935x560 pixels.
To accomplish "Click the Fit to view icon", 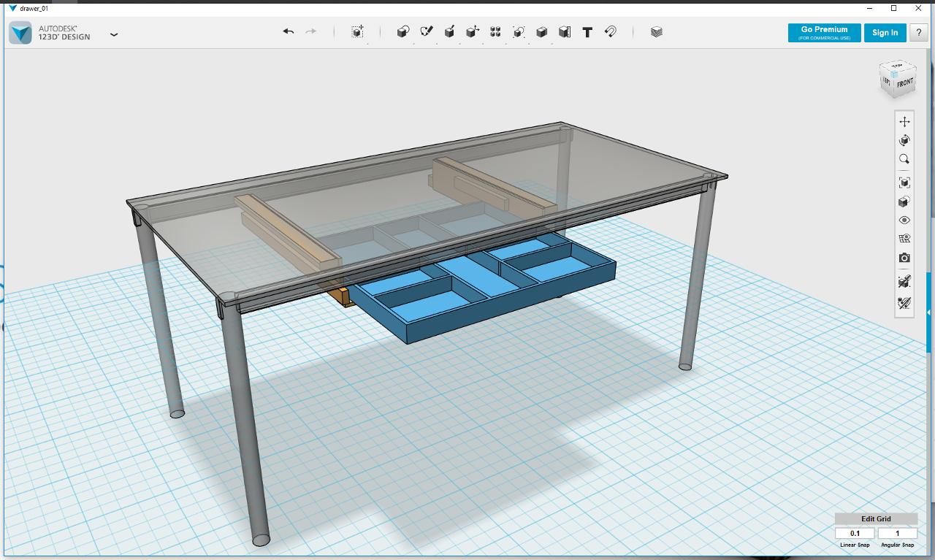I will coord(904,183).
